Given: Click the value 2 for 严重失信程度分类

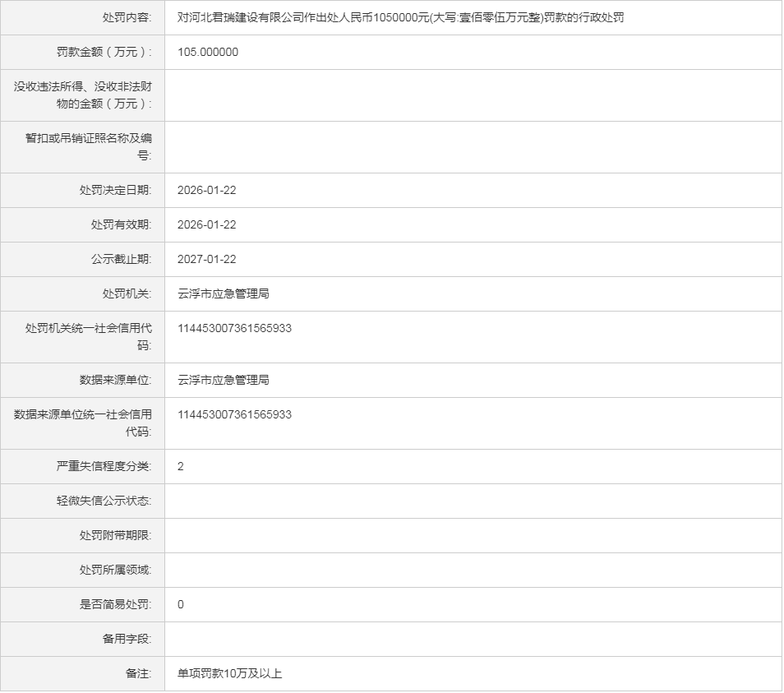Looking at the screenshot, I should (181, 466).
